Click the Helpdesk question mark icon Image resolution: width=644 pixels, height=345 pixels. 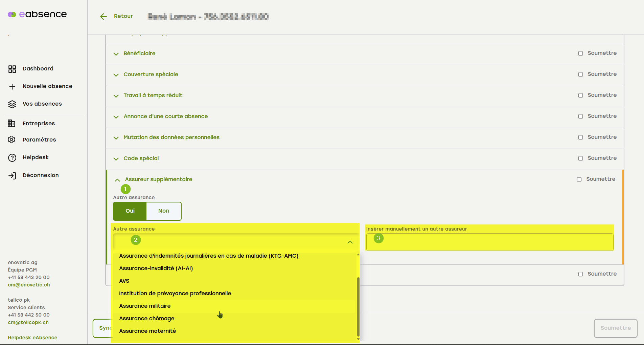tap(12, 158)
